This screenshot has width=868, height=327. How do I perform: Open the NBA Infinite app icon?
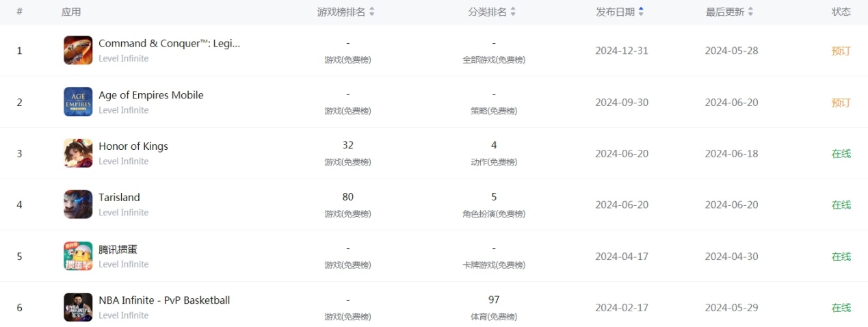click(x=78, y=307)
